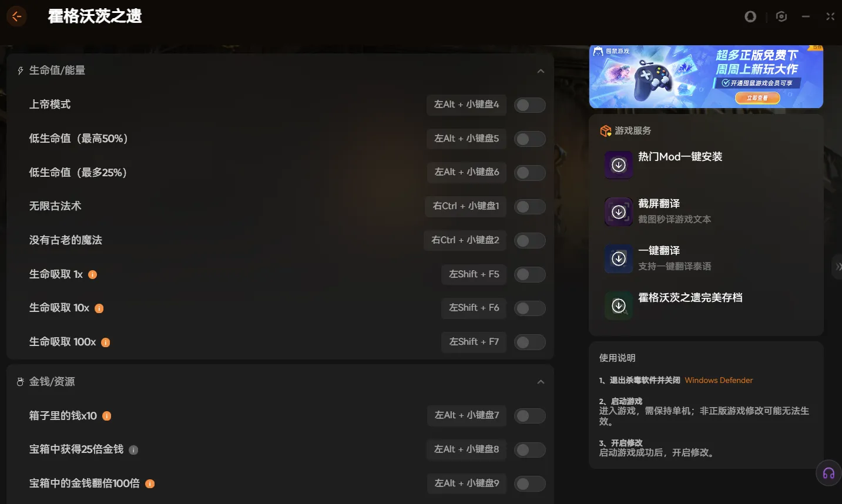The height and width of the screenshot is (504, 842).
Task: Open the QQ contact icon in title bar
Action: (x=750, y=16)
